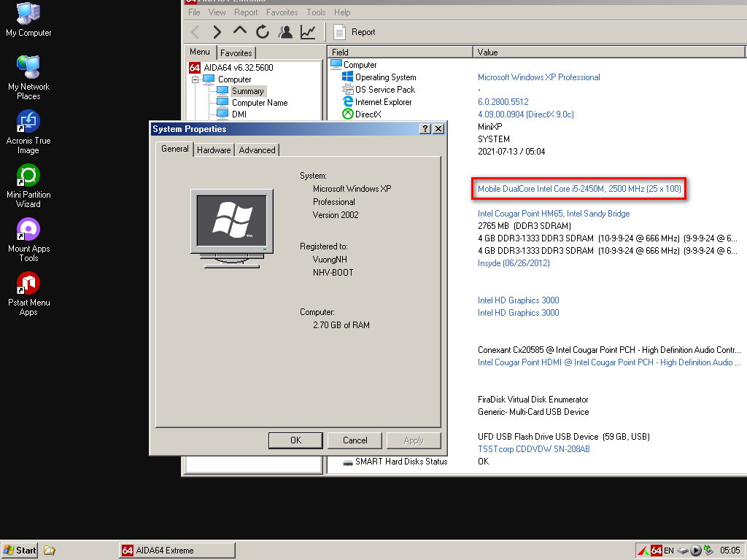747x560 pixels.
Task: Open the Tools menu
Action: [316, 12]
